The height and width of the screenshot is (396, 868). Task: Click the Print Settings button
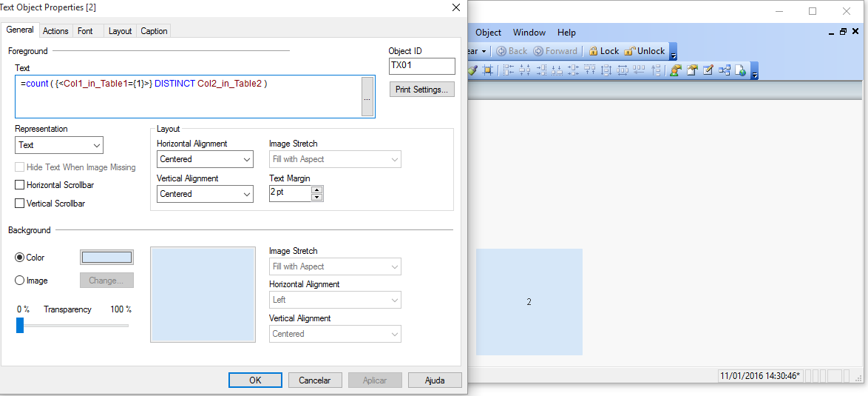[x=421, y=90]
